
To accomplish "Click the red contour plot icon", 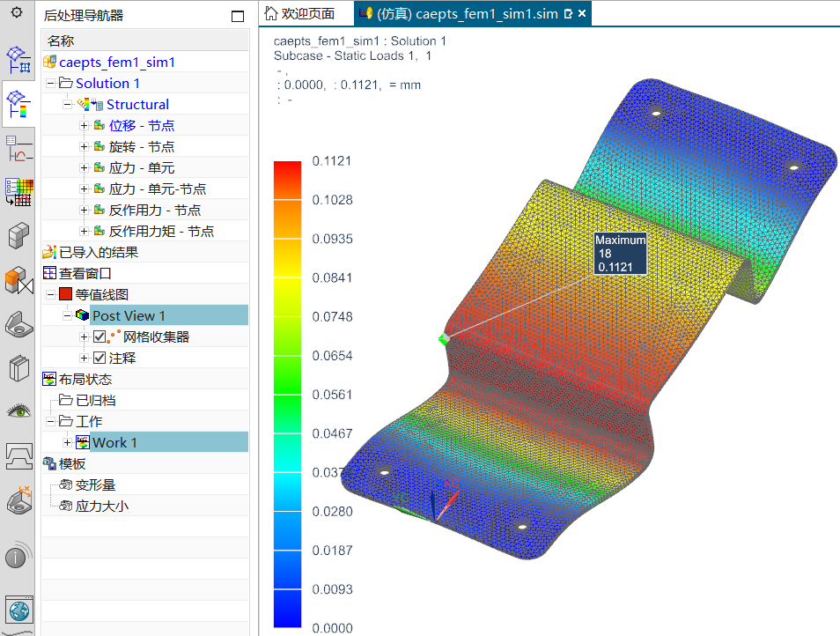I will pos(65,294).
